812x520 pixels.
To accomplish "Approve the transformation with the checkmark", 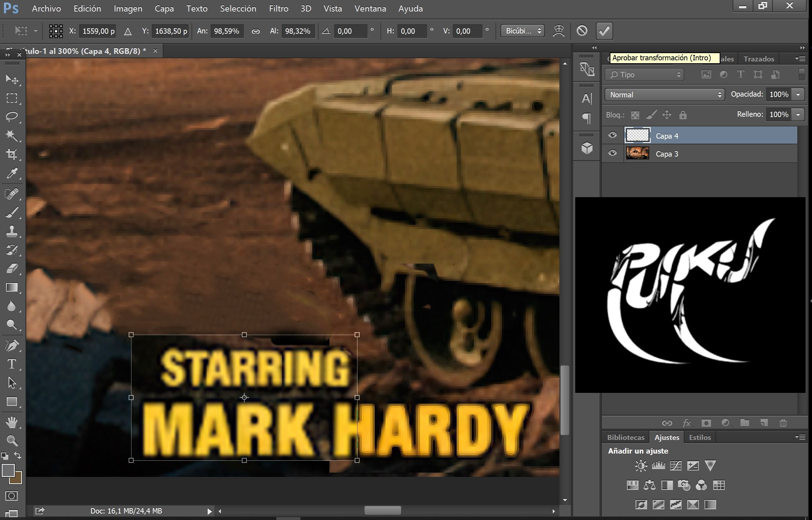I will click(x=604, y=31).
